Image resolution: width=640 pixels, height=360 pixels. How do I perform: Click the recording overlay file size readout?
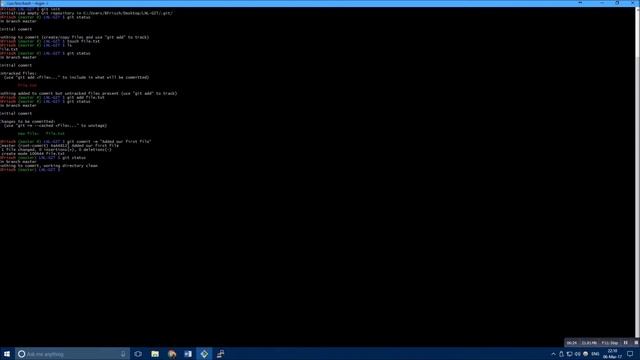coord(589,343)
